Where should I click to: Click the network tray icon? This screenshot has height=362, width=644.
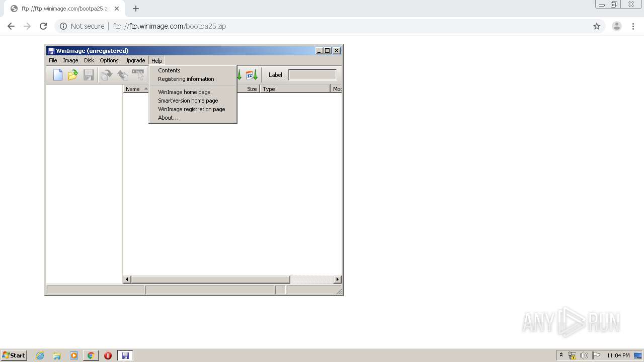[572, 355]
